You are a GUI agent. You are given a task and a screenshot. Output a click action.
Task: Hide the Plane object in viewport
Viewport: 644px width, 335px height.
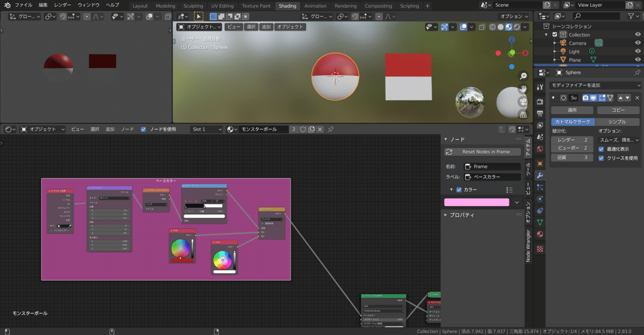click(x=638, y=60)
